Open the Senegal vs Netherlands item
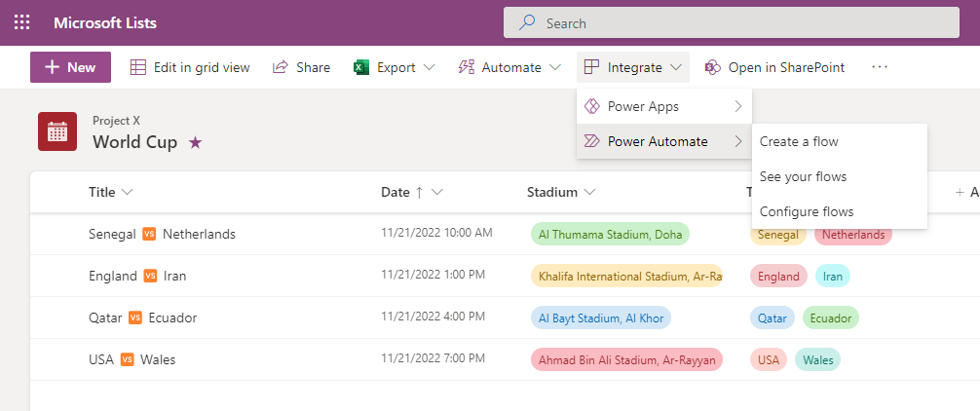The height and width of the screenshot is (411, 980). pyautogui.click(x=162, y=234)
